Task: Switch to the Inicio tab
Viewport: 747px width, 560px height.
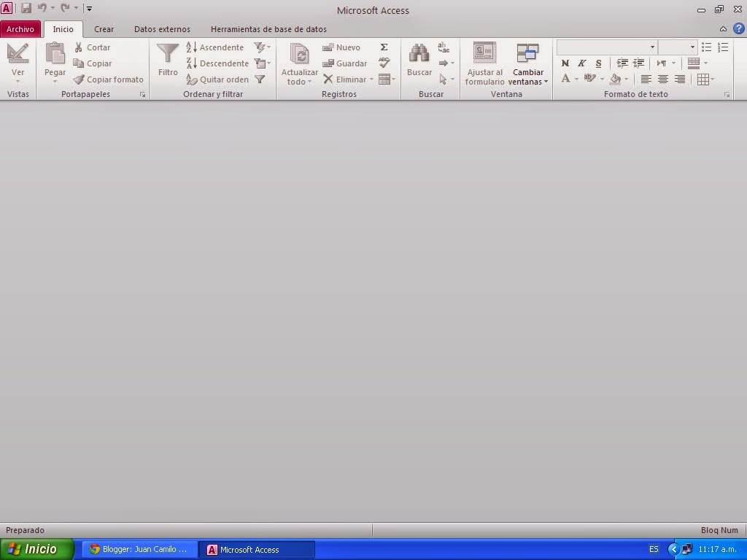Action: (x=63, y=29)
